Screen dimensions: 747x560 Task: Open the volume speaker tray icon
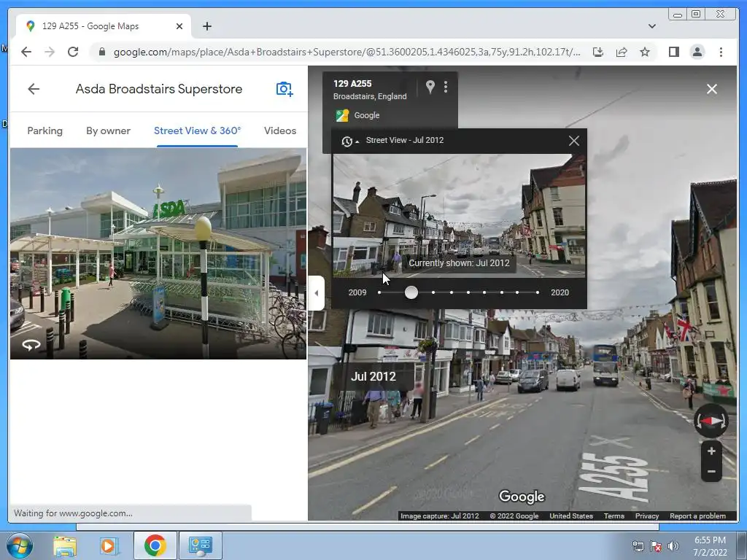coord(673,546)
